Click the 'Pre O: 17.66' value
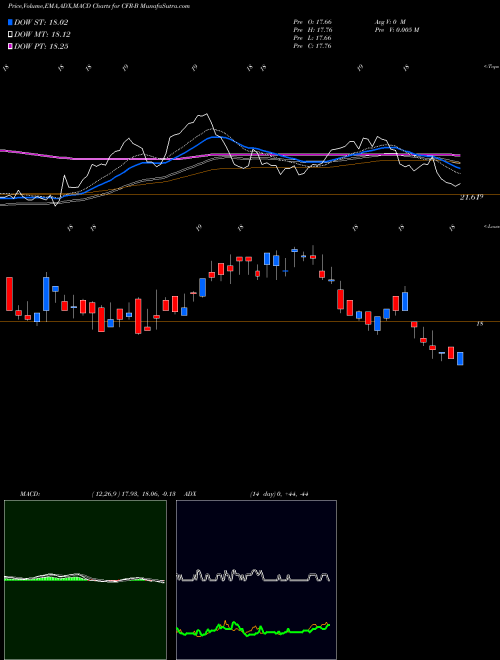 313,21
